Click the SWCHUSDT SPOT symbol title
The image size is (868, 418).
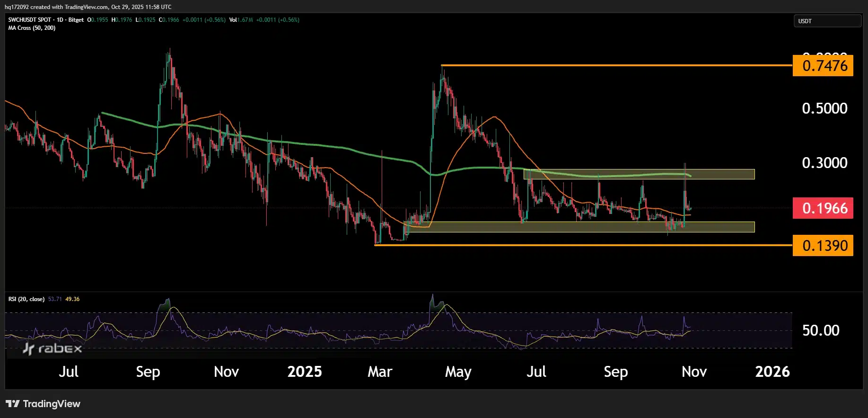pyautogui.click(x=29, y=20)
